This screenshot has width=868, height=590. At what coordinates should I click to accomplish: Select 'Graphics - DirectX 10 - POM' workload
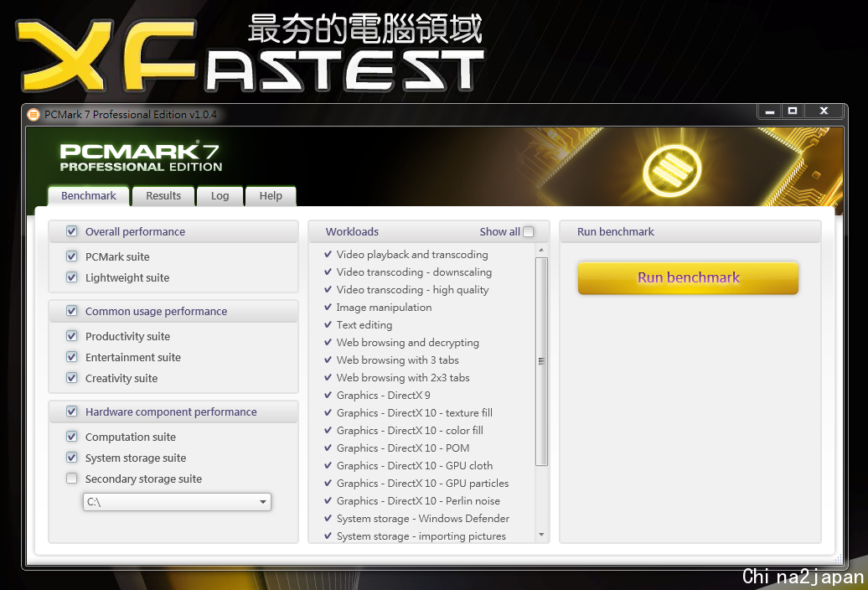coord(403,448)
